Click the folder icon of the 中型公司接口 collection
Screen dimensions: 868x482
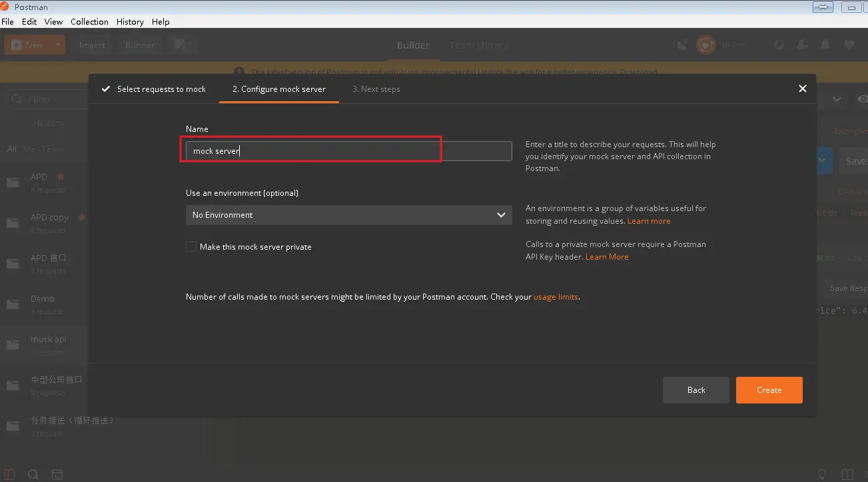[13, 385]
